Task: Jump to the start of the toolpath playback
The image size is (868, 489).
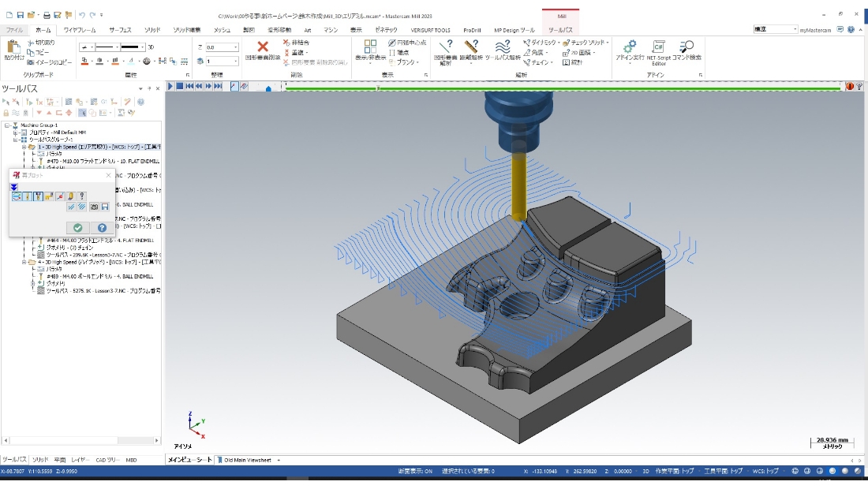Action: click(x=189, y=86)
